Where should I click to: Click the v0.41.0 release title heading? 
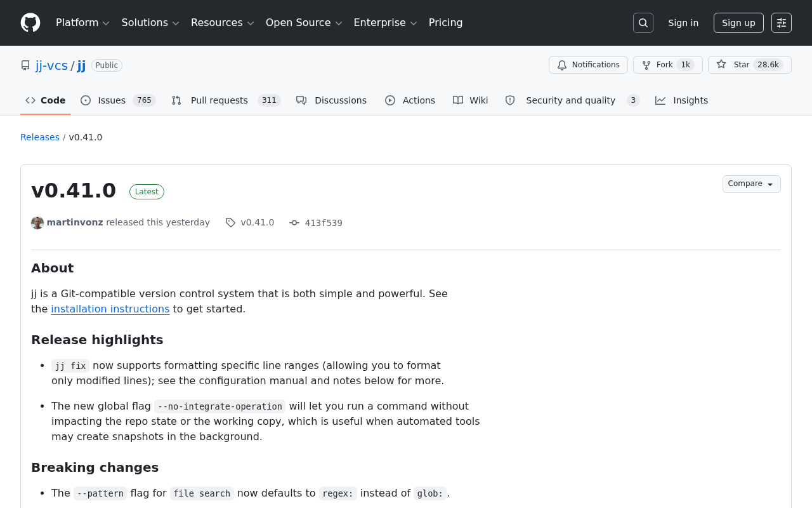pos(74,190)
